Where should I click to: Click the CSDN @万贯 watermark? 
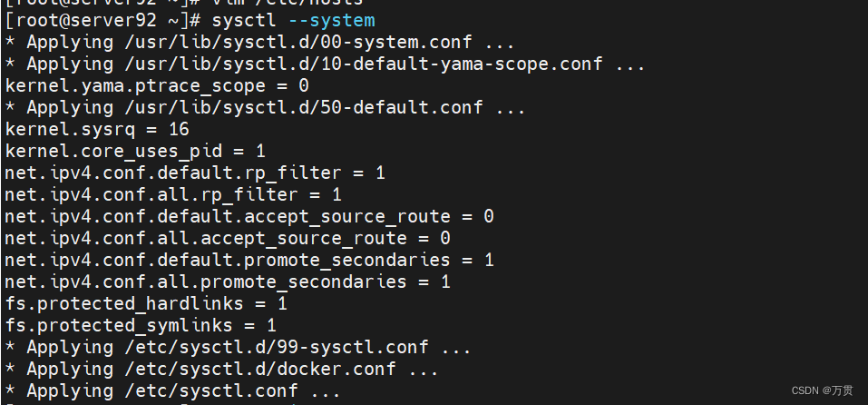coord(823,390)
